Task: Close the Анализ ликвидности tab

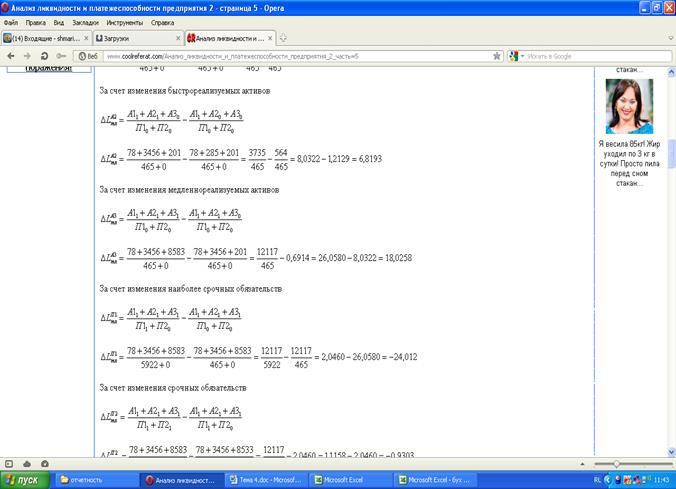Action: (x=270, y=38)
